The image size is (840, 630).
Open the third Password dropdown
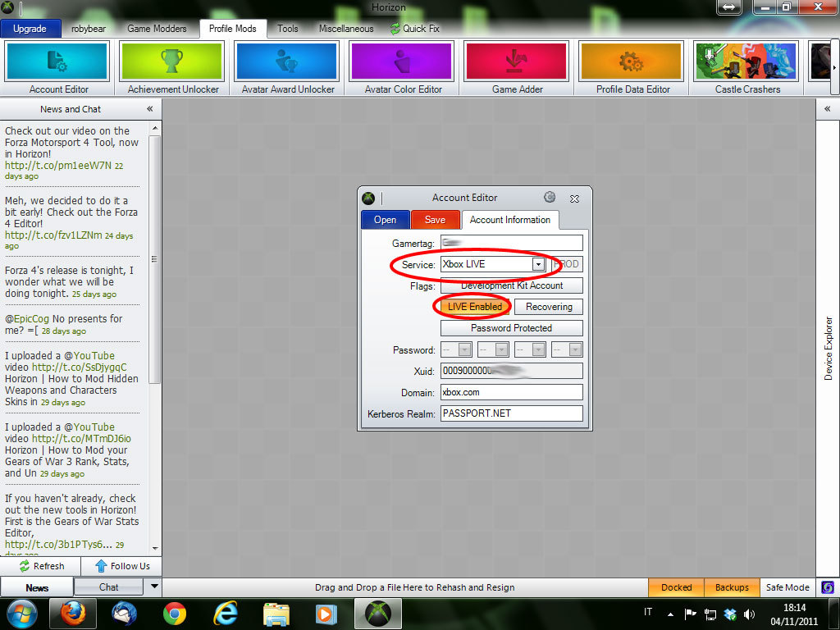[538, 349]
